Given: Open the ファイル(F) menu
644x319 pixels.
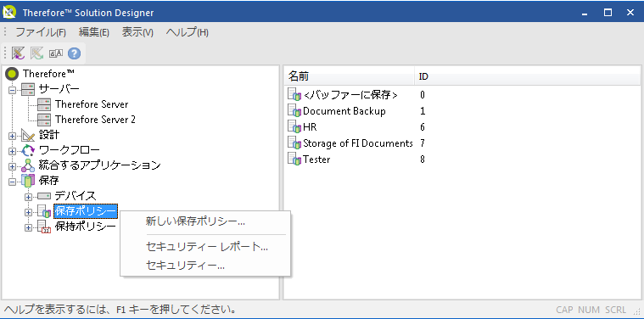Looking at the screenshot, I should tap(41, 32).
